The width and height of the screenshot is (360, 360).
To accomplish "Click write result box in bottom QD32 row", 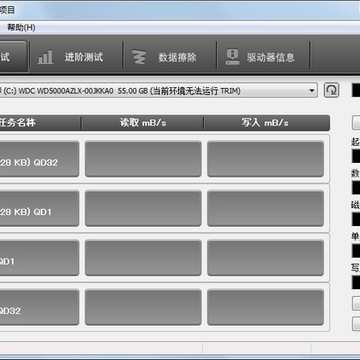I will tap(266, 307).
